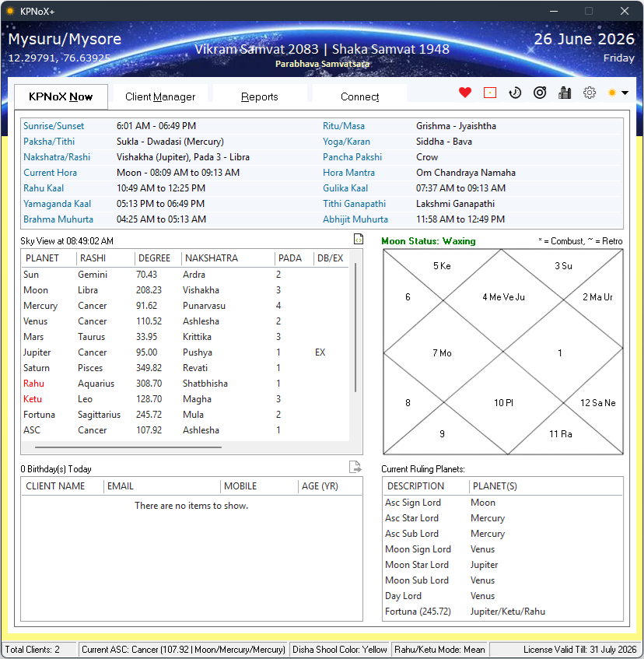Click the DESCRIPTION column header
The image size is (644, 659).
(426, 486)
